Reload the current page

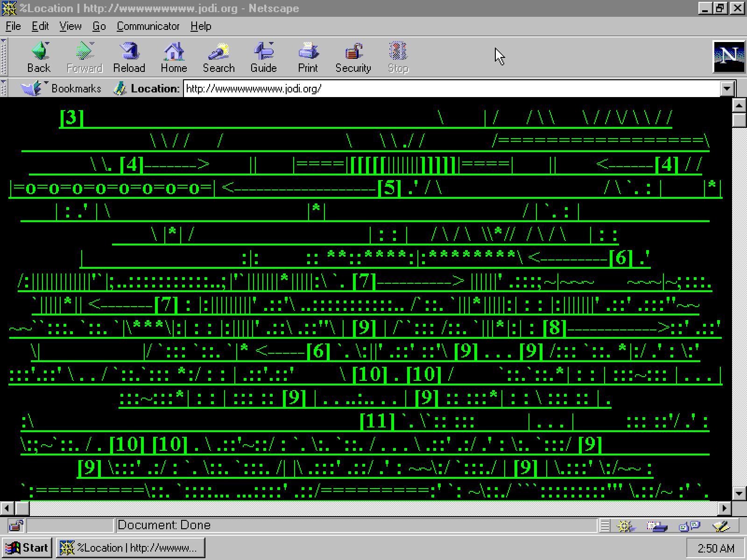point(129,57)
